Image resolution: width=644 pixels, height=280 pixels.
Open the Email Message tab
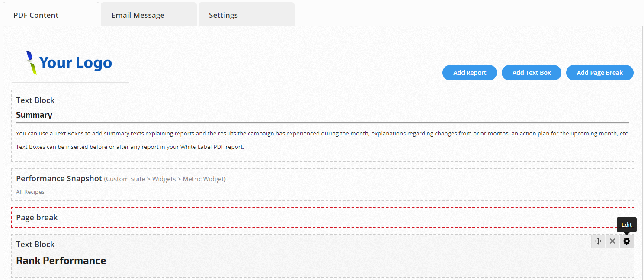tap(138, 15)
